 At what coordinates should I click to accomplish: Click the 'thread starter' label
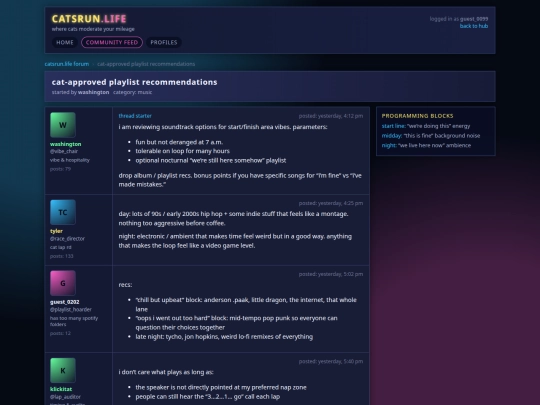135,116
